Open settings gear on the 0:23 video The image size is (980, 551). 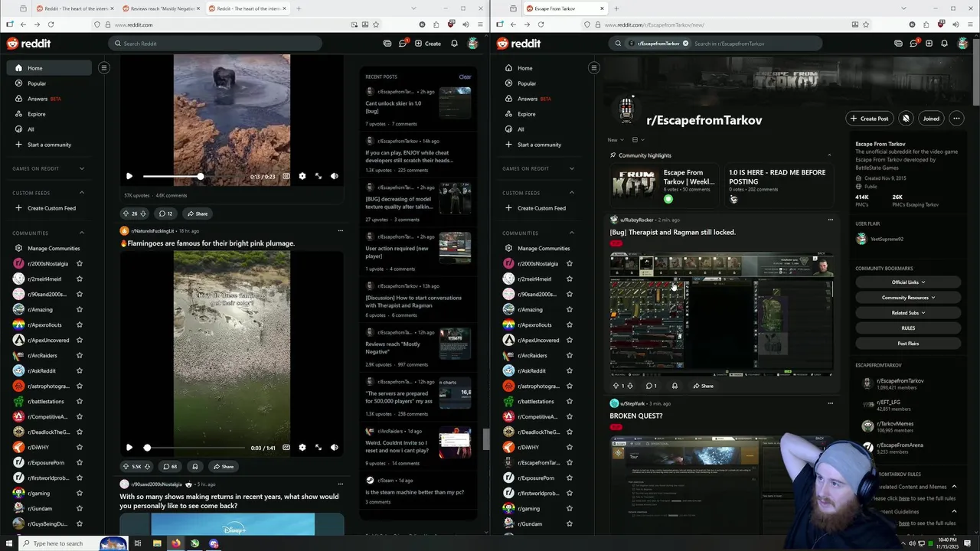[x=302, y=176]
